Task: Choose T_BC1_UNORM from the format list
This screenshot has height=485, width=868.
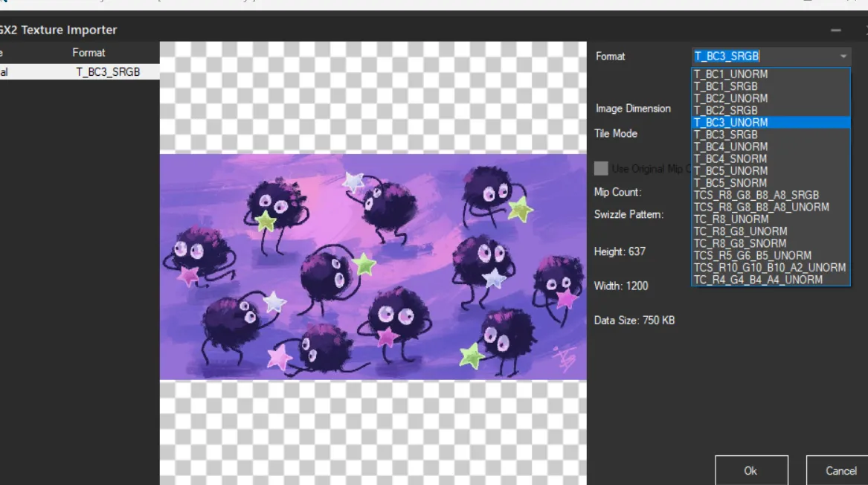Action: (731, 74)
